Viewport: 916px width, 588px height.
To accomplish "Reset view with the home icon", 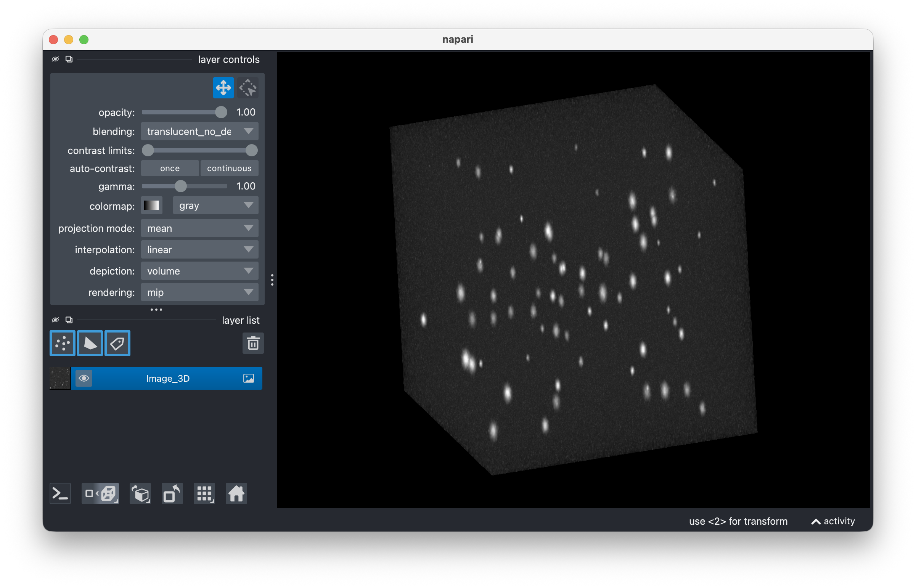I will click(236, 494).
